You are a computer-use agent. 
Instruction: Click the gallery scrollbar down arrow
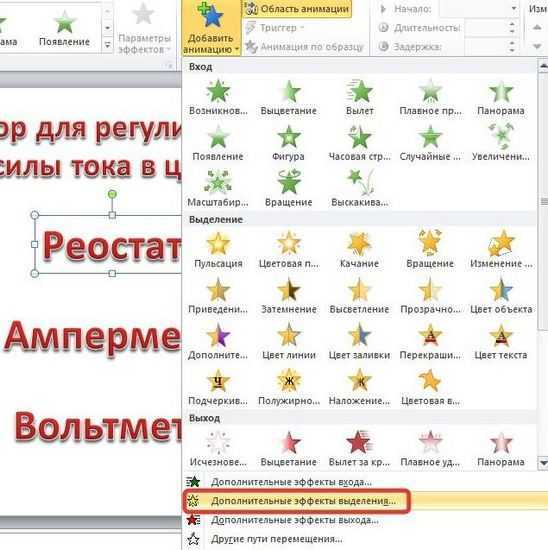(x=543, y=463)
